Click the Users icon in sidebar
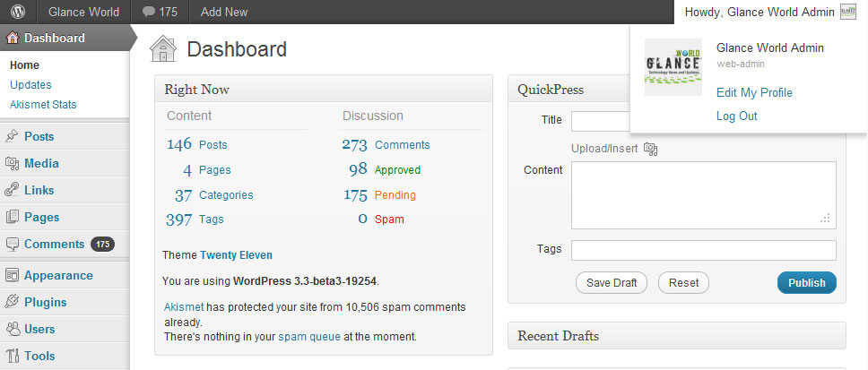868x370 pixels. [12, 329]
